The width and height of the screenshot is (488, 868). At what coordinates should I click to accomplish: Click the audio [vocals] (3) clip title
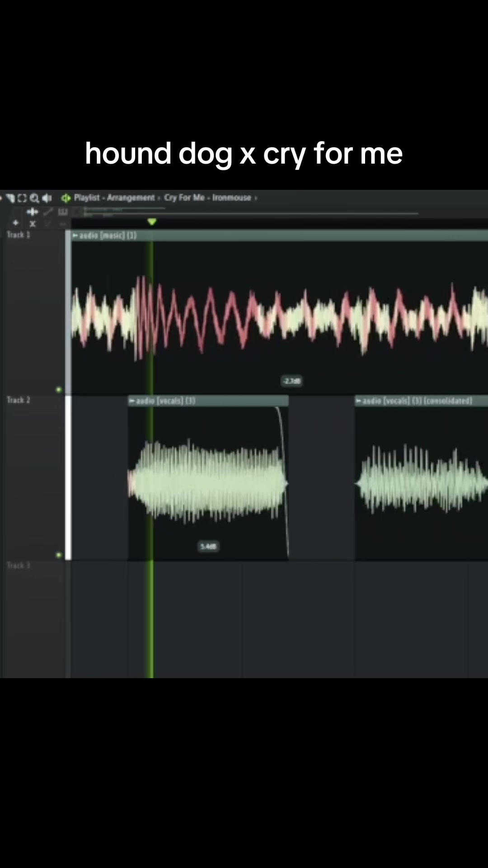(x=166, y=401)
